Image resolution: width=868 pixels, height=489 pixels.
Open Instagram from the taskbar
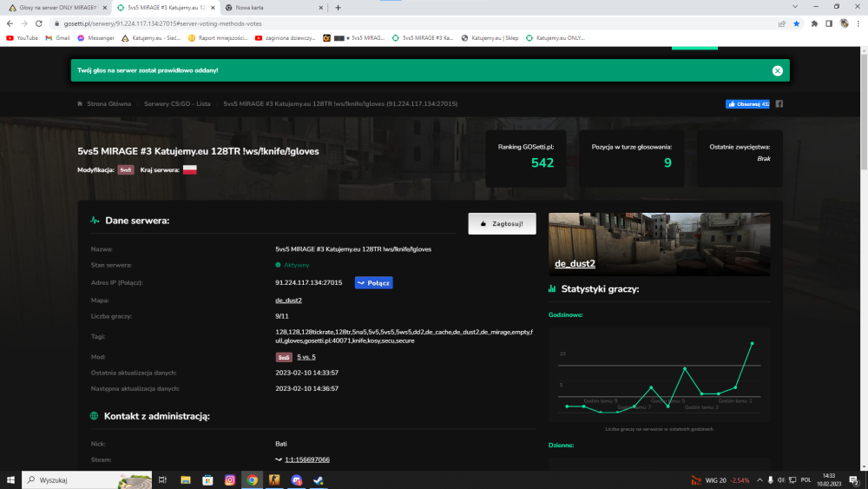coord(230,479)
